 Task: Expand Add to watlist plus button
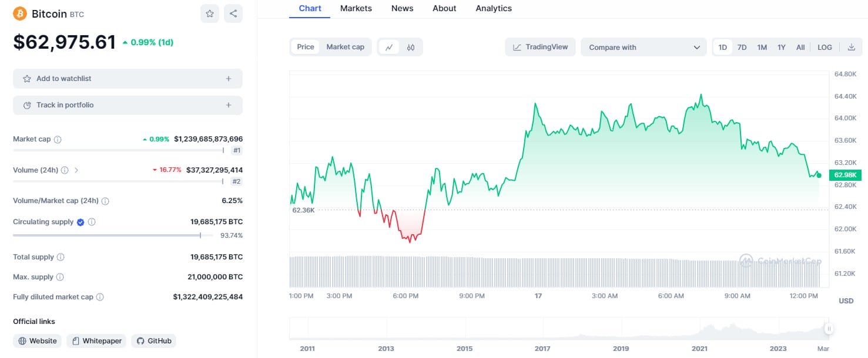tap(229, 79)
